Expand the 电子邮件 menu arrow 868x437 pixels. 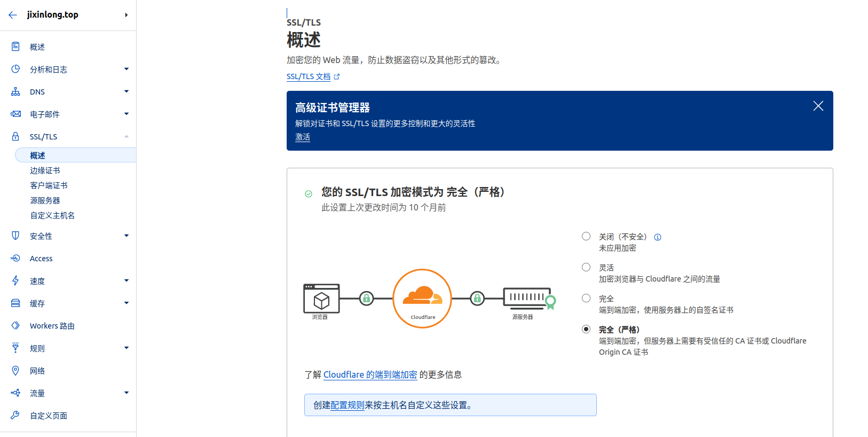coord(127,114)
